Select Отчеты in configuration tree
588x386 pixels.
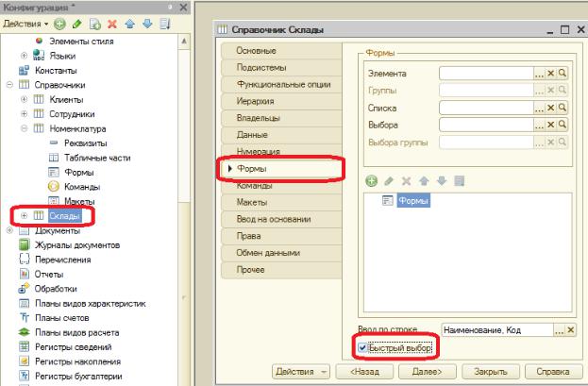[49, 275]
